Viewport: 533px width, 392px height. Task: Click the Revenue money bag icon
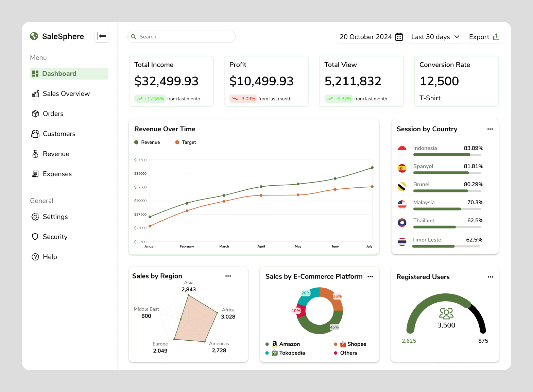point(35,154)
